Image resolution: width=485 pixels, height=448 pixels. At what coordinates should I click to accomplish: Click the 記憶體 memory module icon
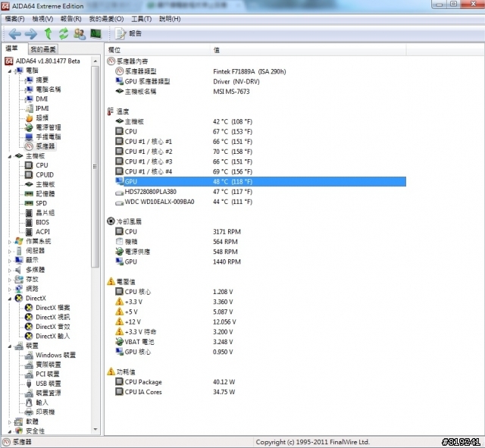29,194
